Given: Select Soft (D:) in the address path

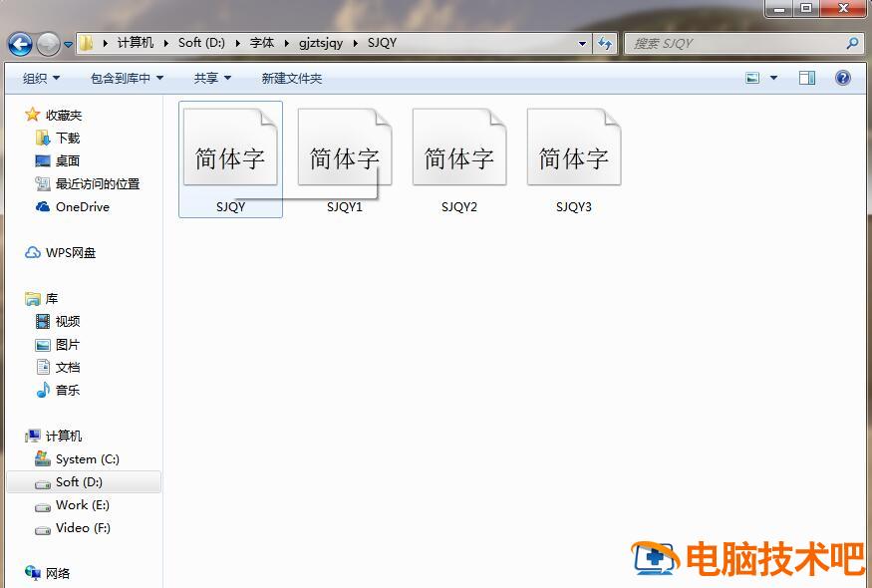Looking at the screenshot, I should pos(201,43).
